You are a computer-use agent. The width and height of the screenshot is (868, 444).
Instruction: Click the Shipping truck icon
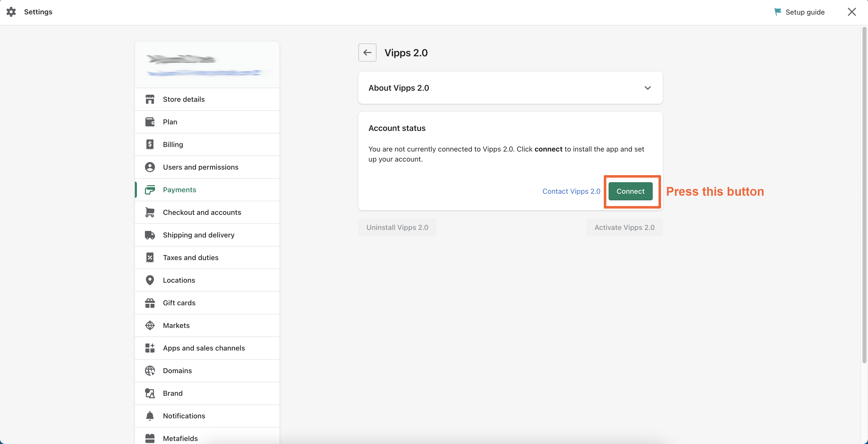150,235
